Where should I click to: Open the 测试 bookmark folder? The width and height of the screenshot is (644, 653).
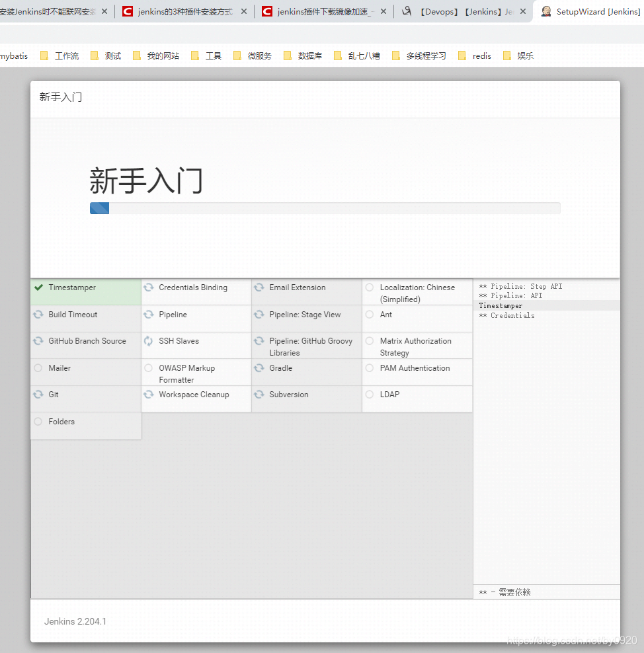point(106,56)
